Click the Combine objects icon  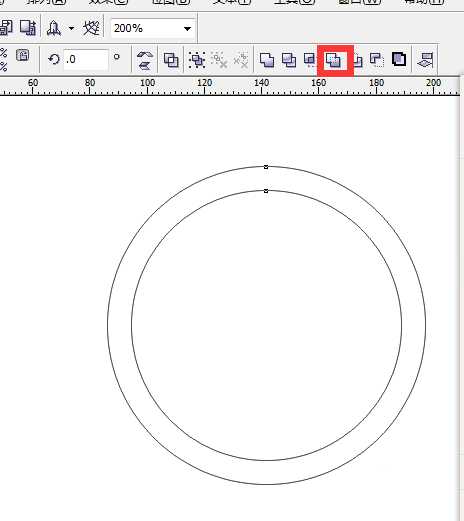[171, 60]
